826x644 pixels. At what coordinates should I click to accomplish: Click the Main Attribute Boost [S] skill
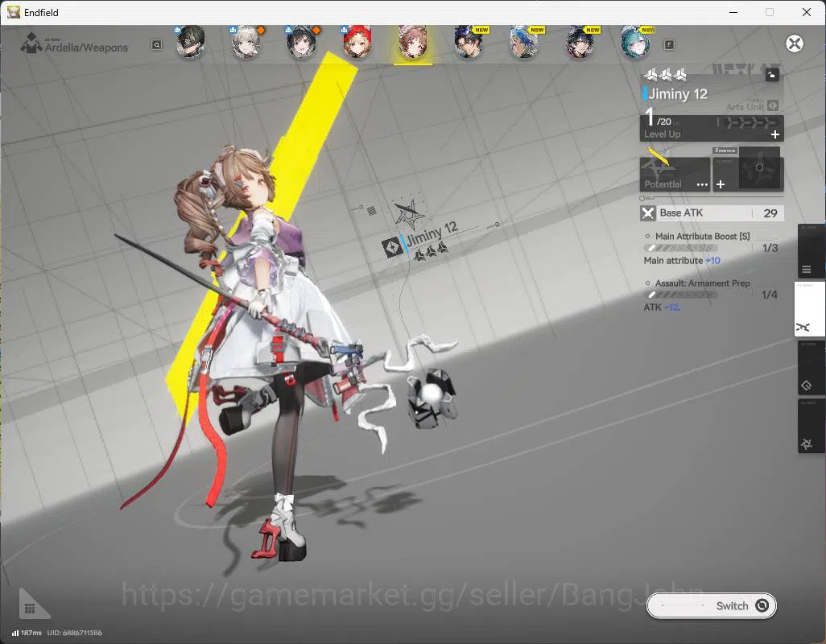tap(702, 237)
